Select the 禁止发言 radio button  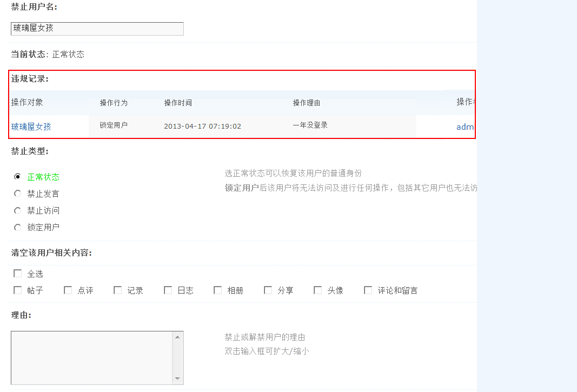17,193
